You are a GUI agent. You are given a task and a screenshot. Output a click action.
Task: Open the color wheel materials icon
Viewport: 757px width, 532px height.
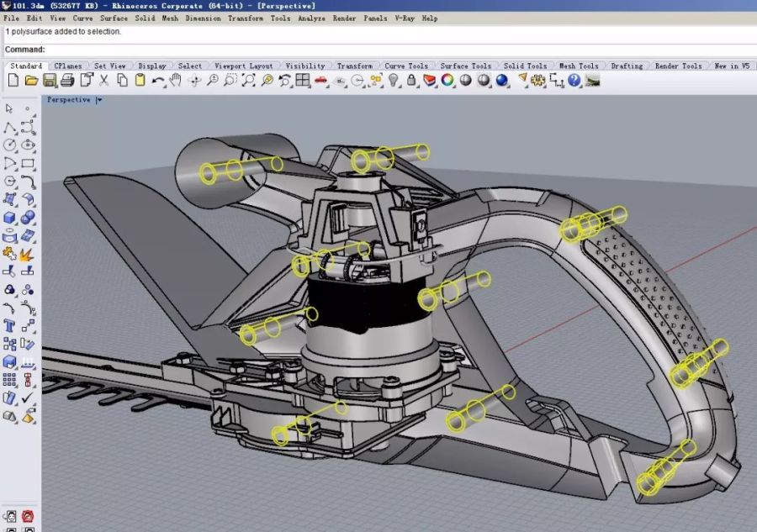coord(447,81)
